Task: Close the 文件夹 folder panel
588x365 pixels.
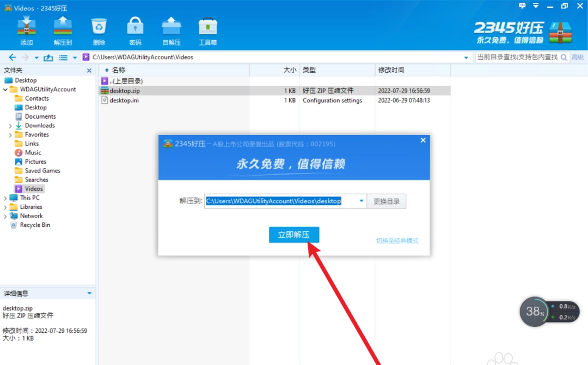Action: [x=89, y=71]
